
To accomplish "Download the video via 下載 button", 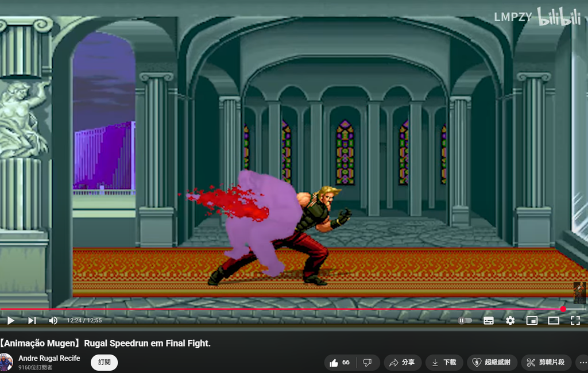I will click(x=444, y=363).
